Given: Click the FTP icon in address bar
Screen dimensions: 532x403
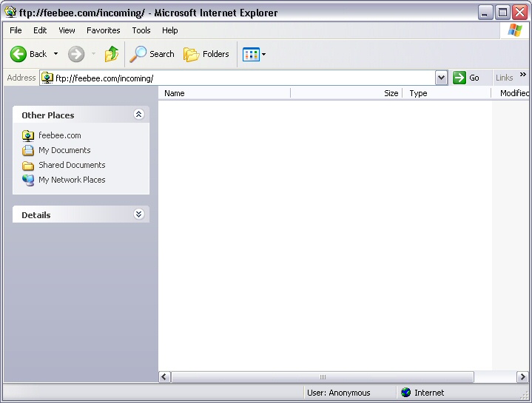Looking at the screenshot, I should 47,78.
